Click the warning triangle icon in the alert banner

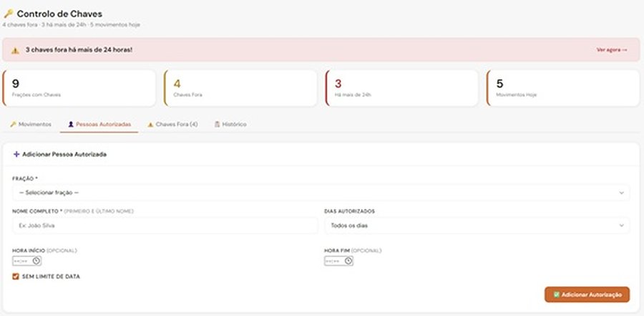[x=15, y=50]
